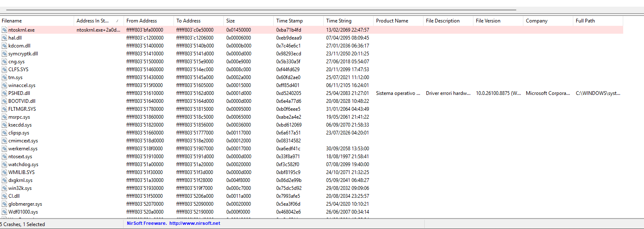Screen dimensions: 644x229
Task: Sort by the Size column header
Action: tap(249, 21)
